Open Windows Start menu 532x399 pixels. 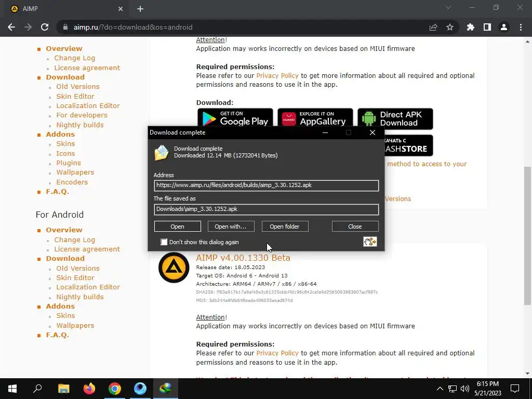12,389
